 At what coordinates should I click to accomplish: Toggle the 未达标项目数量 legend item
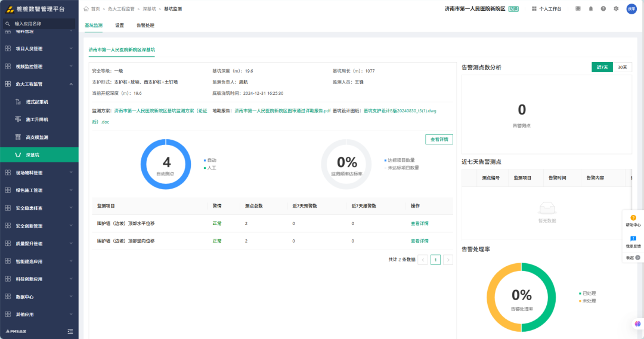tap(402, 168)
